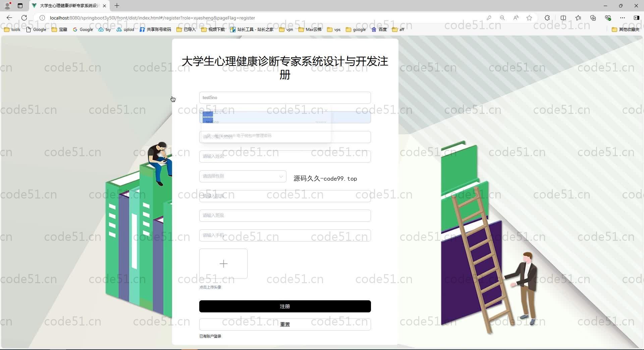
Task: Open browser essentials heart icon
Action: [x=608, y=18]
